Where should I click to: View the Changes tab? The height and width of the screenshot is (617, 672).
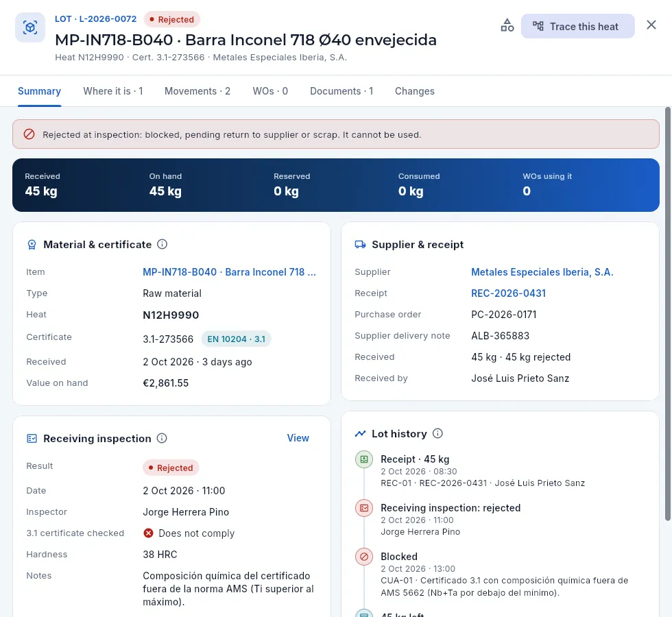point(415,91)
